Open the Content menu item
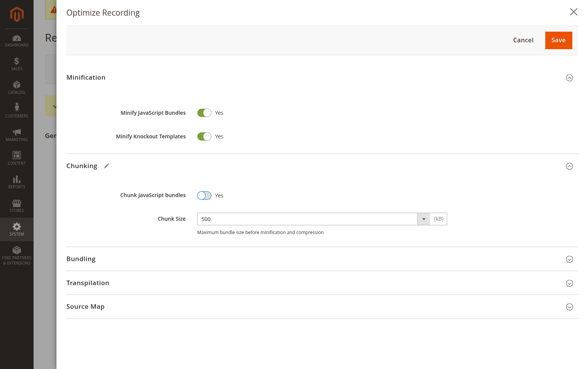 17,158
